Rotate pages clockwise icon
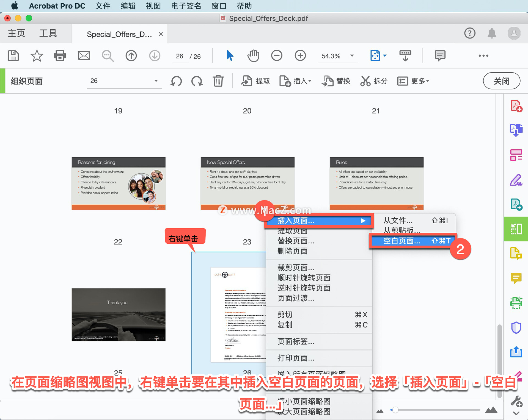528x420 pixels. click(x=197, y=81)
